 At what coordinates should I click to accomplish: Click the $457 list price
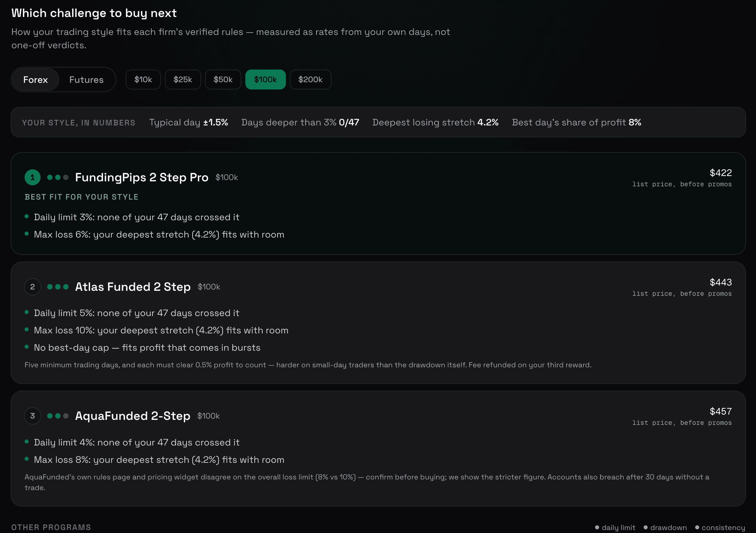(x=721, y=411)
